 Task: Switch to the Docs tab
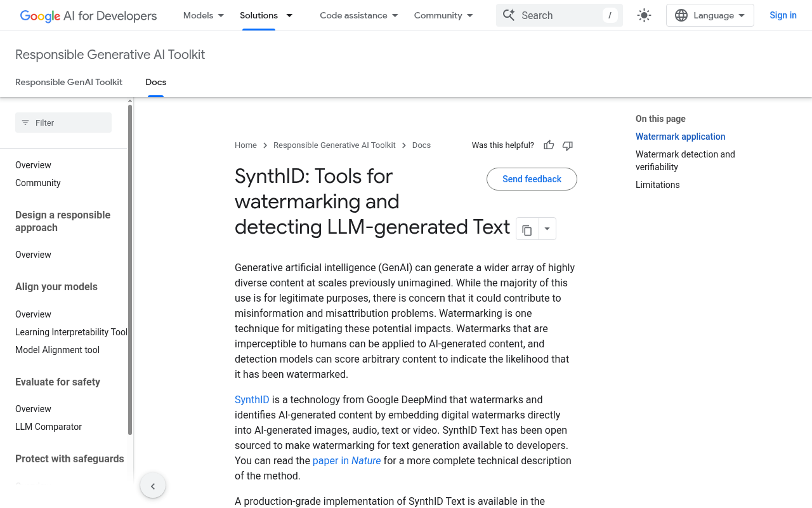point(156,82)
